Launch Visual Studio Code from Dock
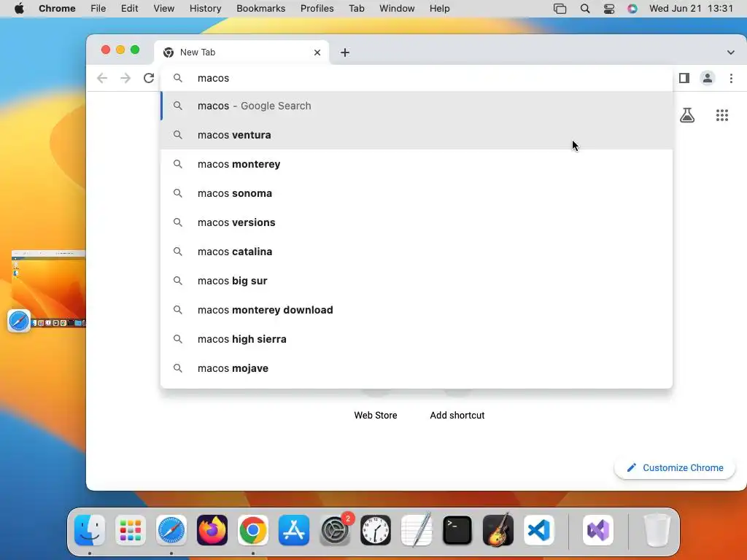Screen dimensions: 747x560 pos(539,530)
